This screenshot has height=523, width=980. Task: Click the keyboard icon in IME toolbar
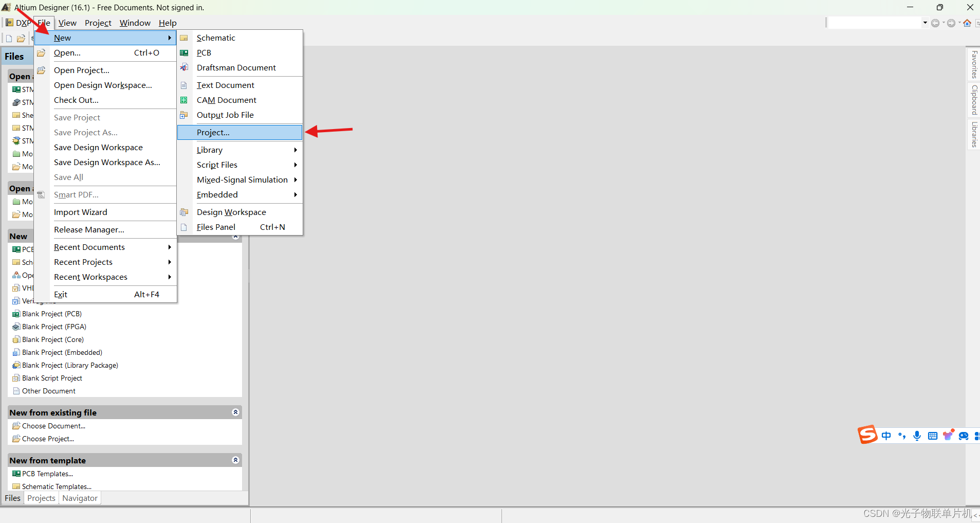(x=933, y=436)
